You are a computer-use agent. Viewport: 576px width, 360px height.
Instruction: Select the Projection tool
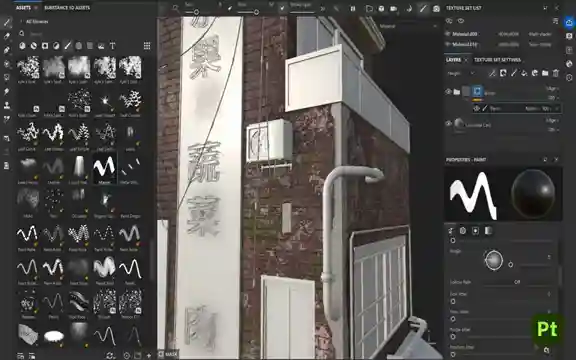(x=7, y=50)
